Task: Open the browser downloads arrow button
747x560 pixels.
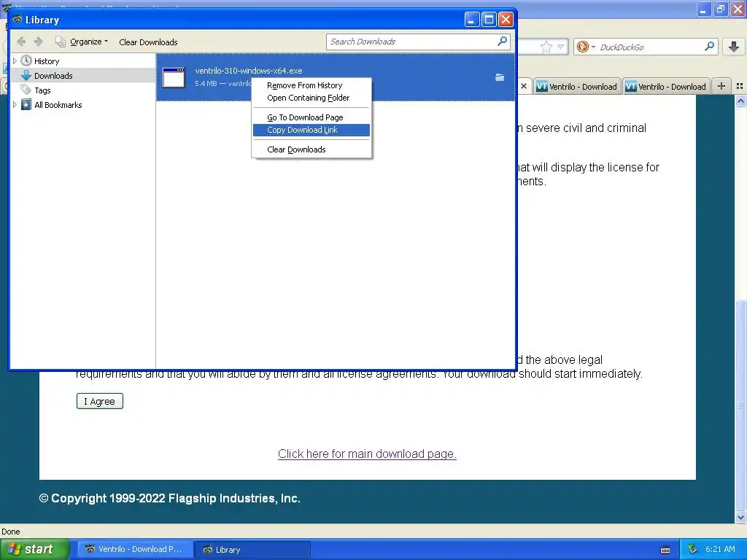Action: pyautogui.click(x=734, y=46)
